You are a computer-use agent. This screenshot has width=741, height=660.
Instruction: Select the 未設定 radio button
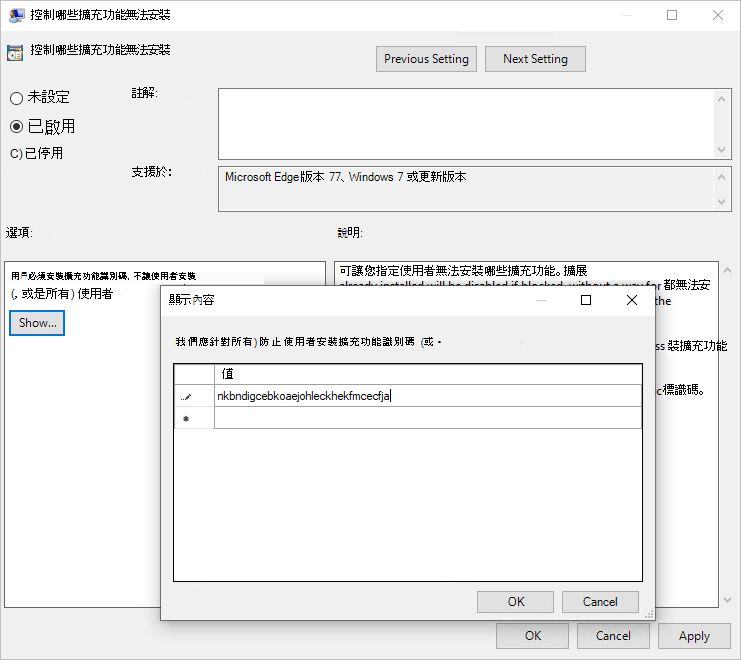[17, 98]
